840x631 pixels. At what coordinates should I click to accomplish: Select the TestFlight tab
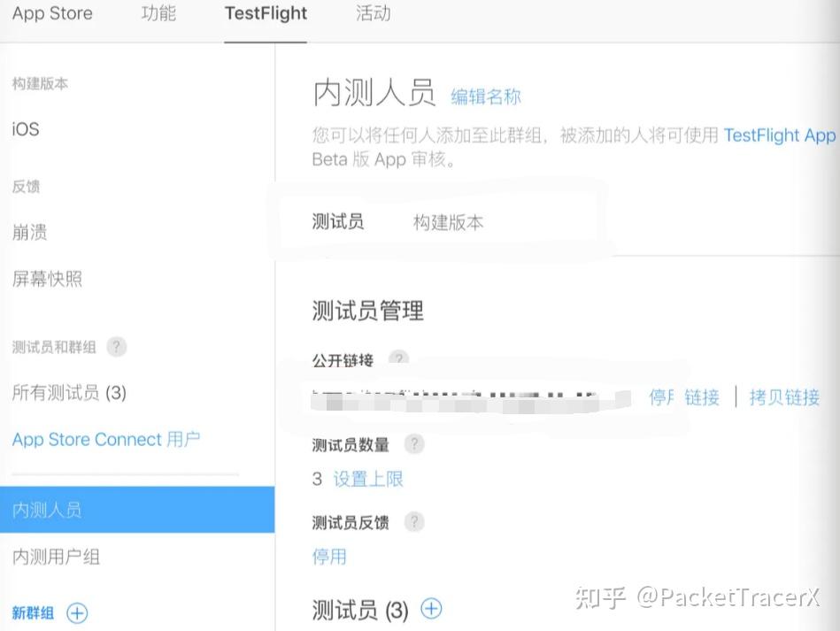pyautogui.click(x=266, y=13)
